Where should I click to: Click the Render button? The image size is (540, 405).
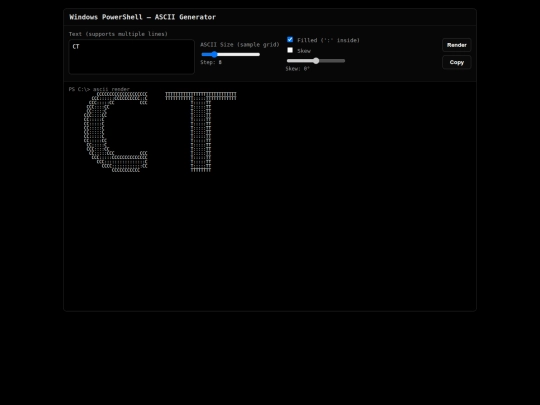click(x=457, y=45)
